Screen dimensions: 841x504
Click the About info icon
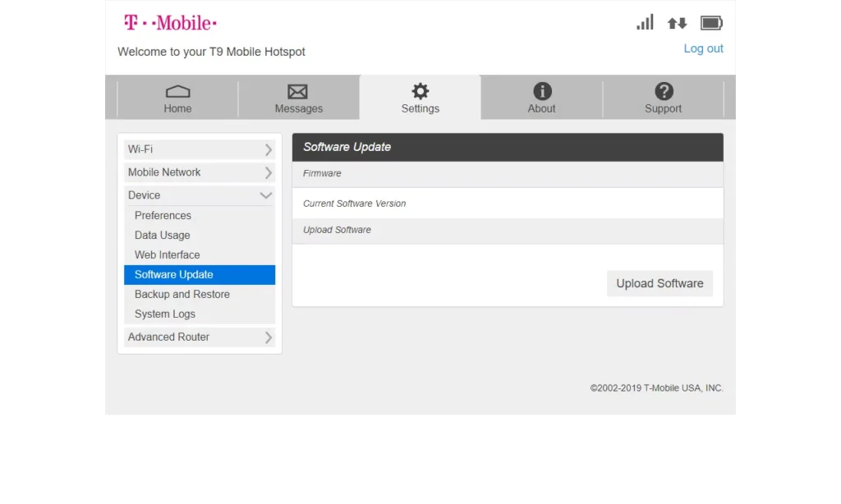[x=542, y=91]
